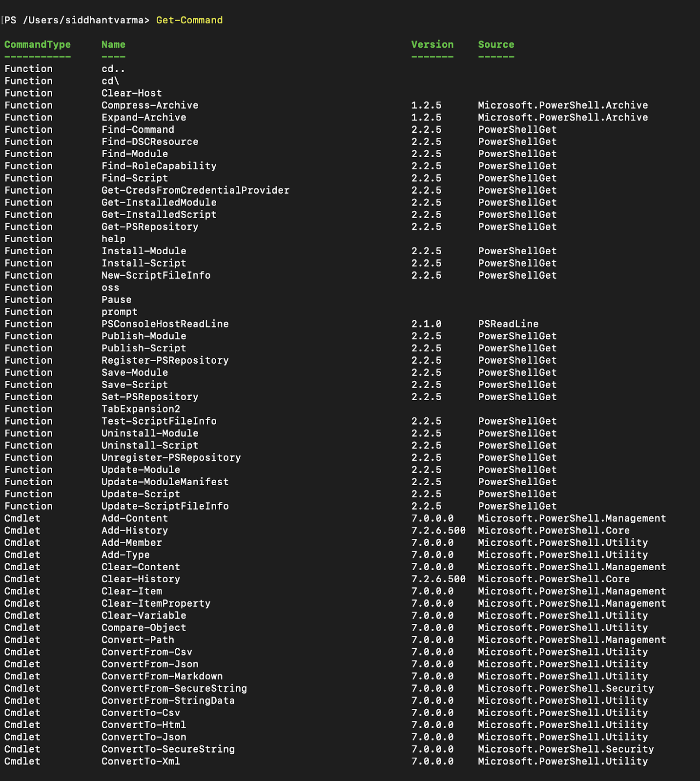
Task: Click the PSReadLine source value
Action: point(508,324)
